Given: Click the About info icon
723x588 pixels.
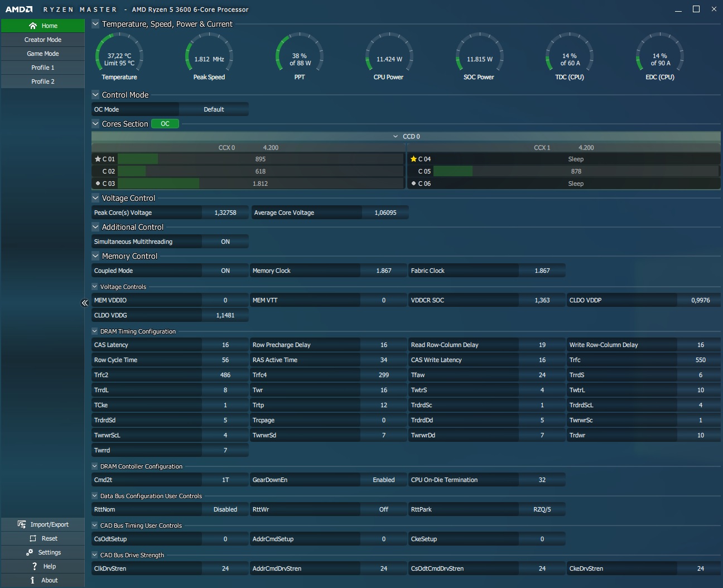Looking at the screenshot, I should pyautogui.click(x=33, y=580).
